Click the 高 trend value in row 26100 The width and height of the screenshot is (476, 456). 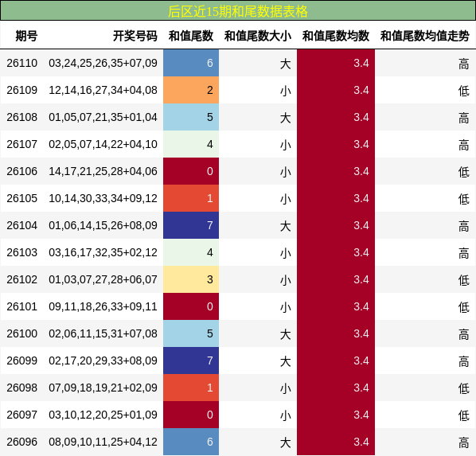coord(464,334)
